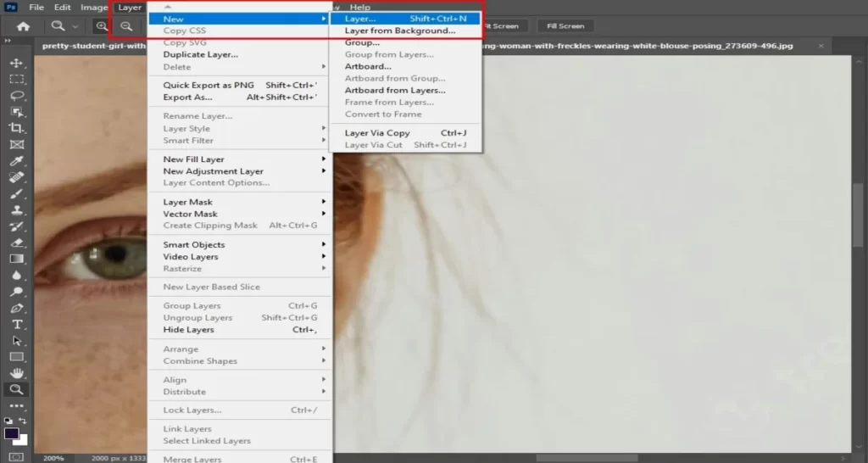Screen dimensions: 868x463
Task: Select the History Brush tool
Action: [x=17, y=226]
